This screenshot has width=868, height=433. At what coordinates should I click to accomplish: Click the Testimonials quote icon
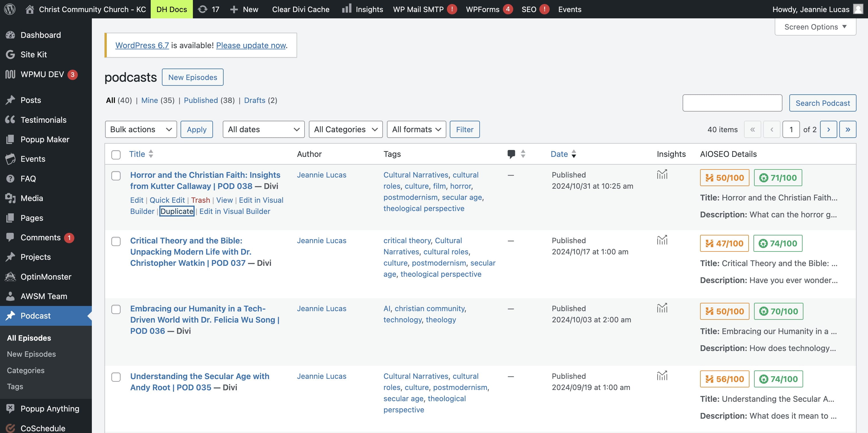pyautogui.click(x=10, y=120)
